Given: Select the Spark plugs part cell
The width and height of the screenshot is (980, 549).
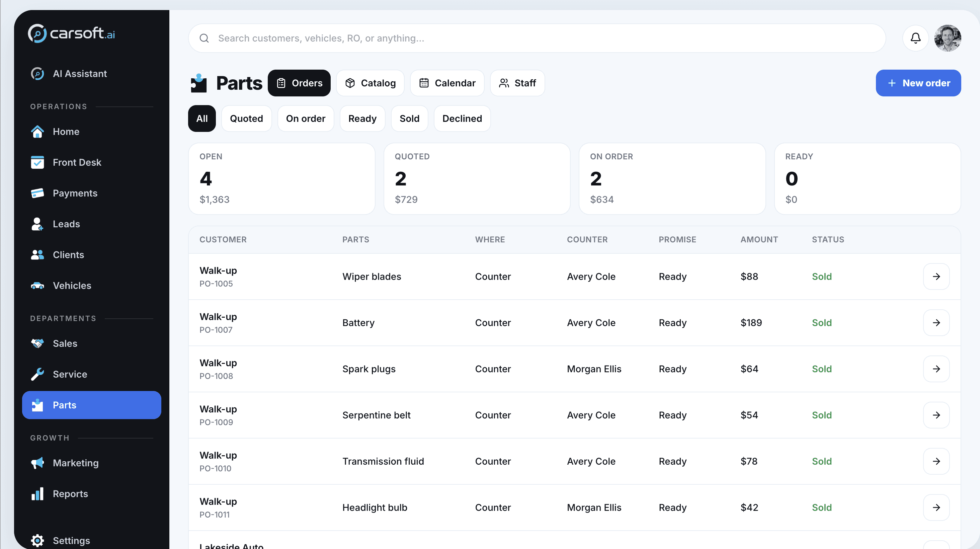Looking at the screenshot, I should point(369,369).
